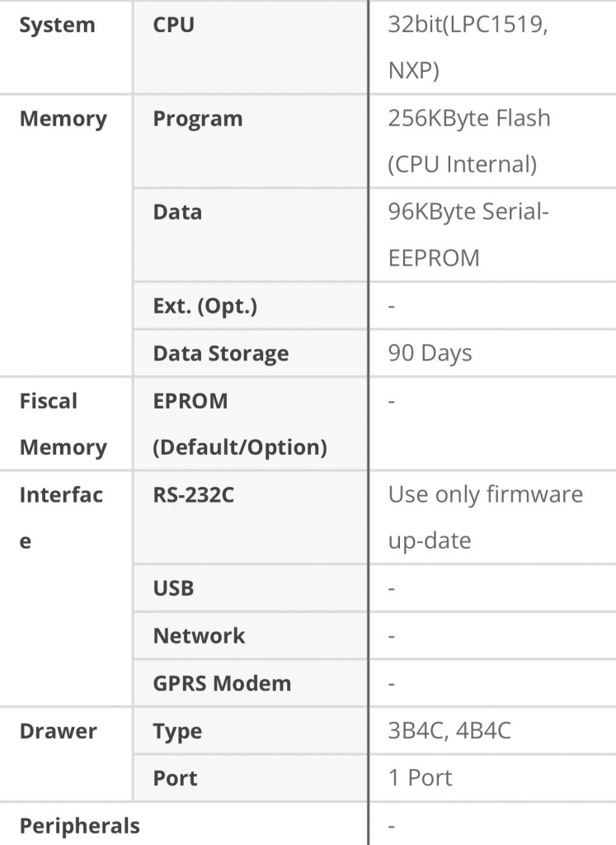616x845 pixels.
Task: Select the Peripherals row label
Action: 80,826
